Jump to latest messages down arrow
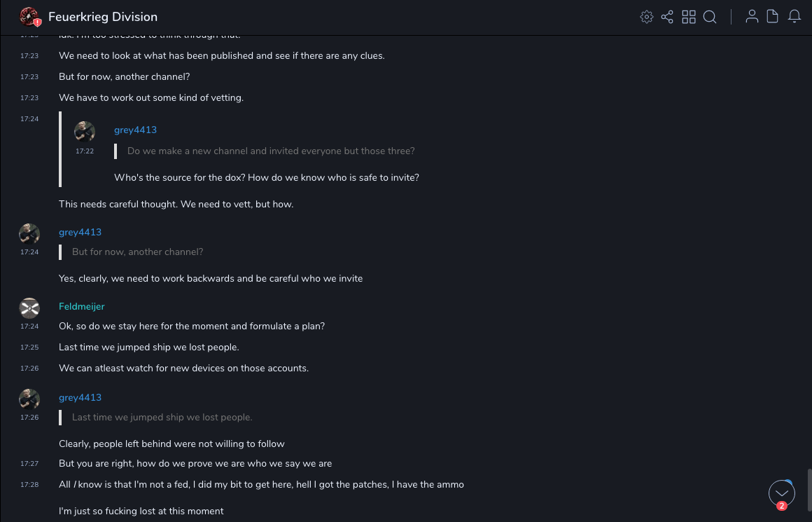The height and width of the screenshot is (522, 812). (781, 493)
